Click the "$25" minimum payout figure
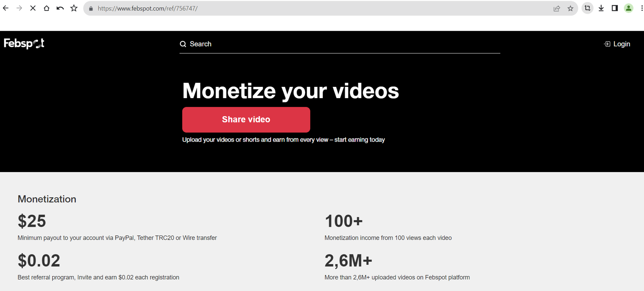 tap(32, 221)
